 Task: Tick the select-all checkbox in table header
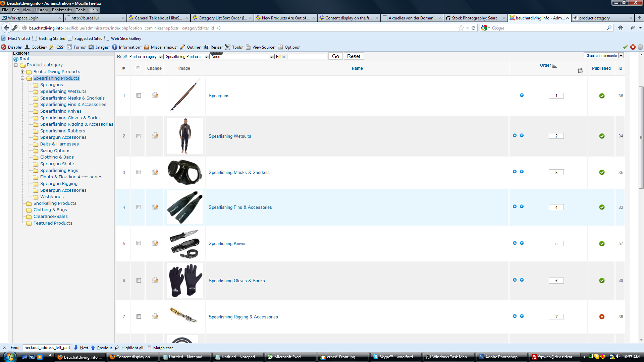point(138,68)
